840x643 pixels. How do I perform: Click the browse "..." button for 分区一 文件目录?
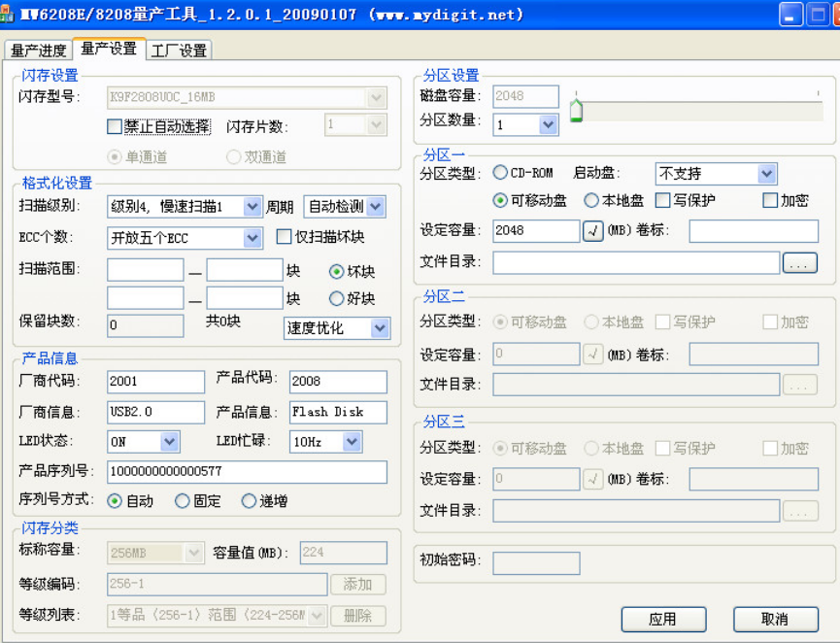click(x=799, y=263)
